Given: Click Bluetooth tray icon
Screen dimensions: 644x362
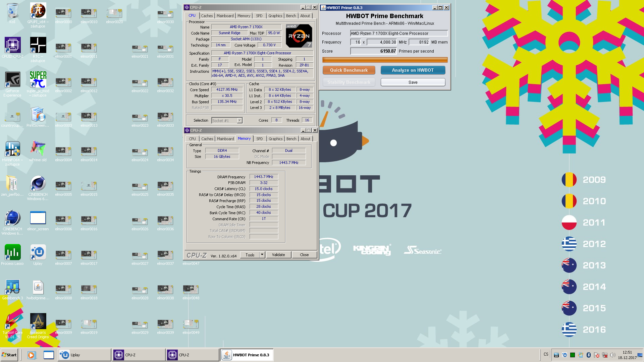Looking at the screenshot, I should click(x=588, y=355).
